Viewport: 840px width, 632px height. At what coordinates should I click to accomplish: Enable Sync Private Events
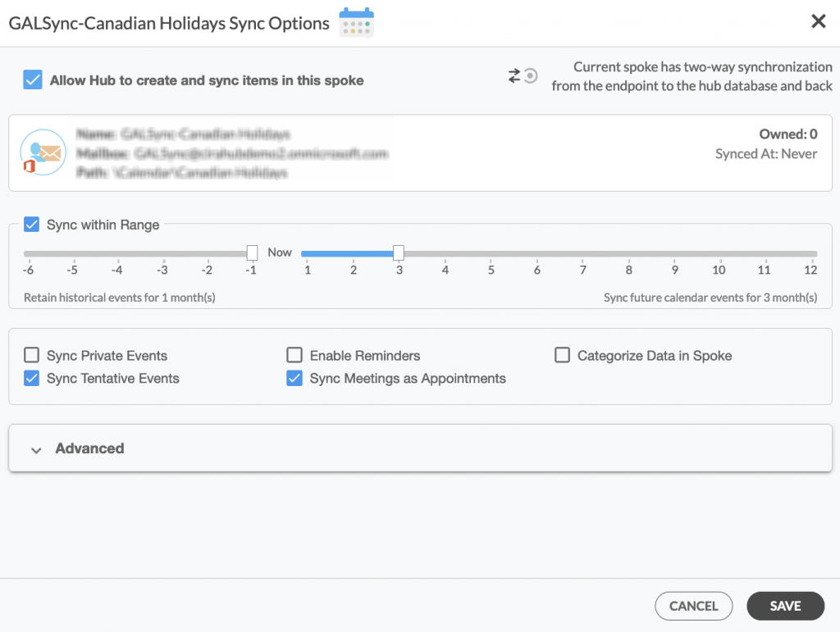32,356
